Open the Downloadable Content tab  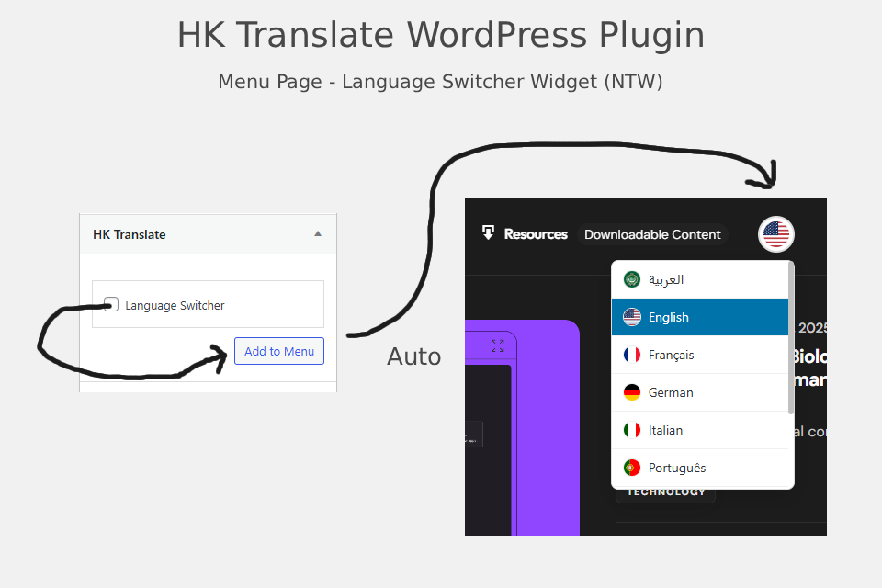coord(652,234)
